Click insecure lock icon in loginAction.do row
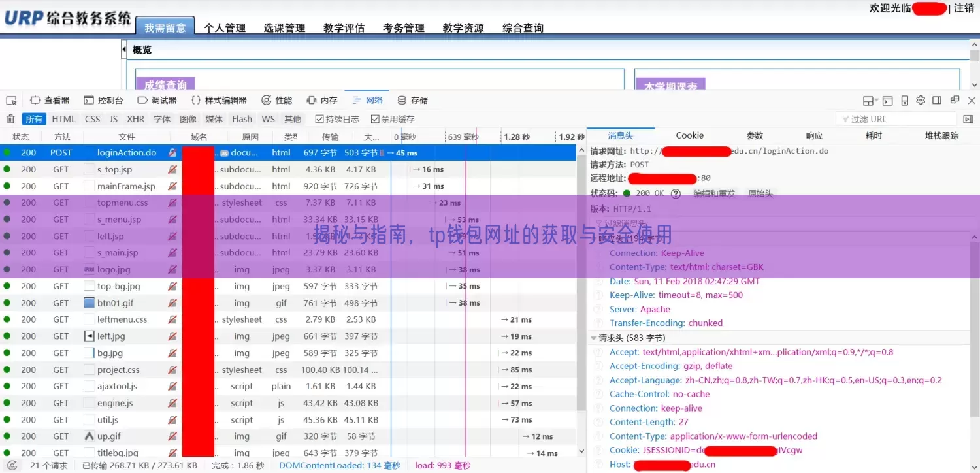The image size is (980, 473). coord(172,153)
